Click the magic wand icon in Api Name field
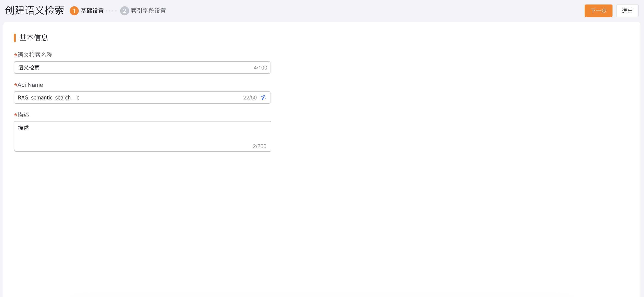The height and width of the screenshot is (297, 644). [x=263, y=97]
